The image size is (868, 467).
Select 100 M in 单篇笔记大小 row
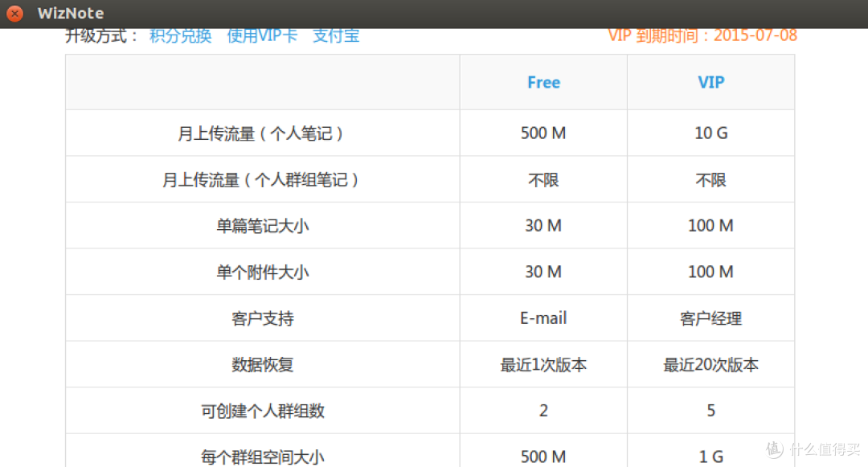pyautogui.click(x=710, y=225)
